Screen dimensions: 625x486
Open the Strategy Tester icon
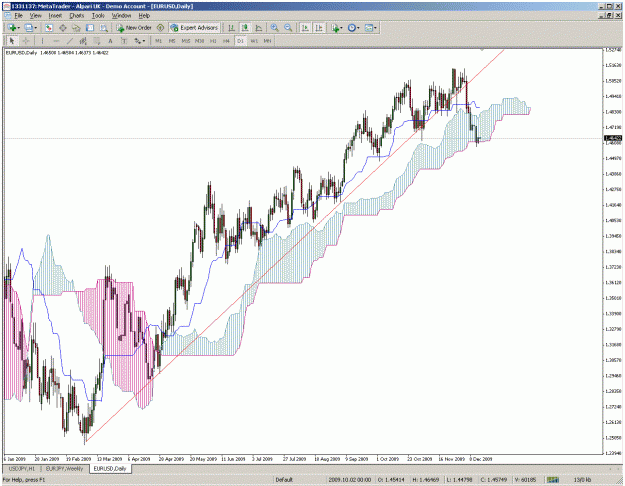(x=104, y=28)
